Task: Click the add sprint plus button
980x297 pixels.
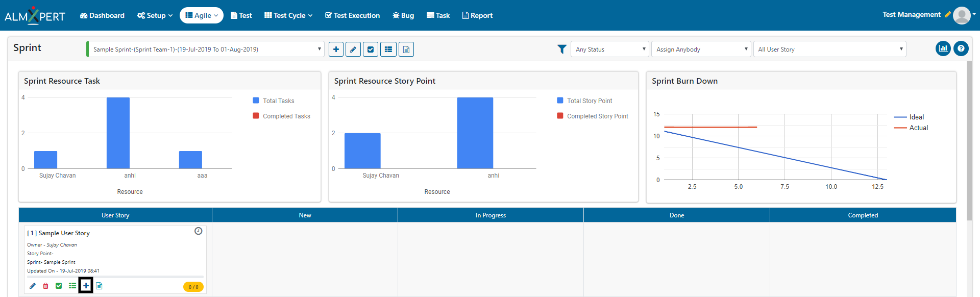Action: click(x=336, y=49)
